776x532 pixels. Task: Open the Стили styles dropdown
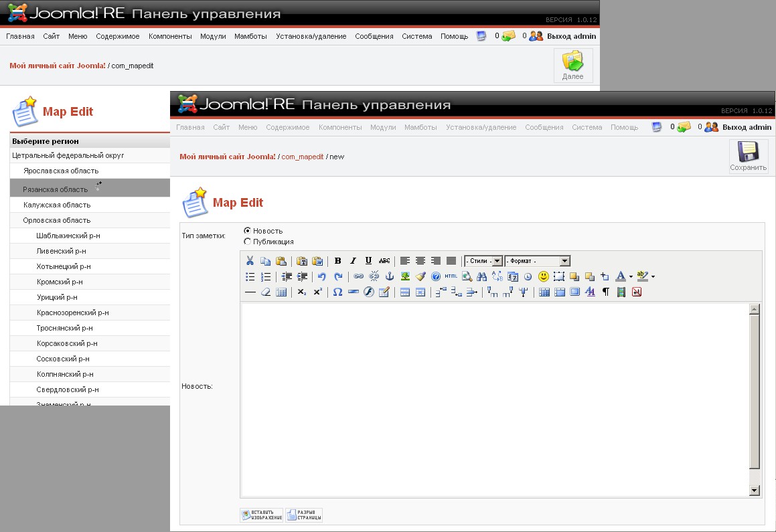(x=483, y=260)
